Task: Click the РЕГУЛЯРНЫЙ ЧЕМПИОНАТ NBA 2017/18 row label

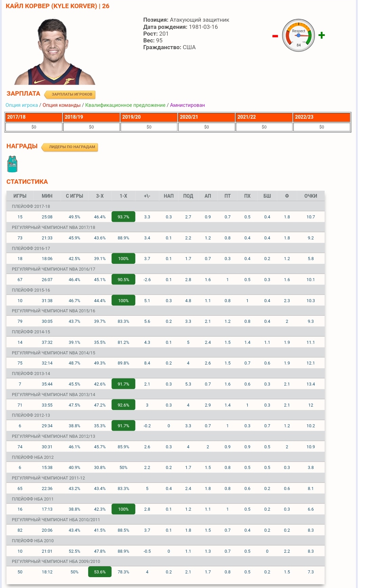Action: 54,228
